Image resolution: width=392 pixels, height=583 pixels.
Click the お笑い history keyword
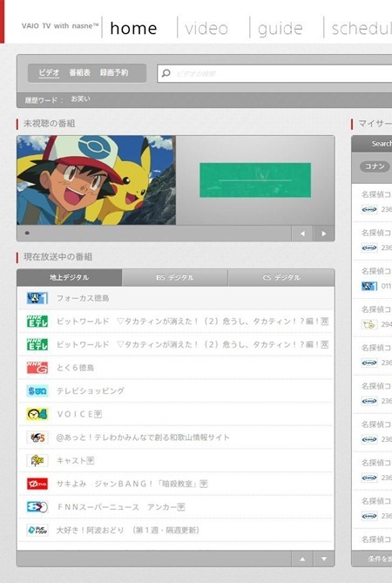pyautogui.click(x=80, y=99)
